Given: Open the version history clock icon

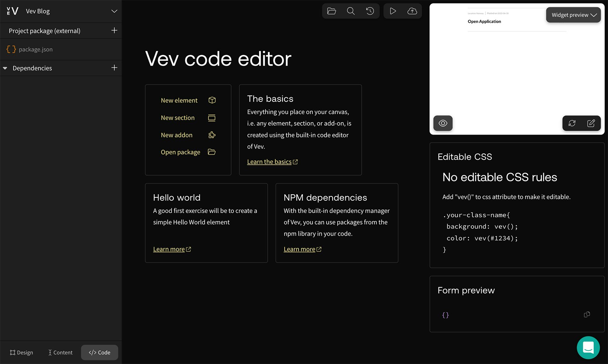Looking at the screenshot, I should click(370, 11).
